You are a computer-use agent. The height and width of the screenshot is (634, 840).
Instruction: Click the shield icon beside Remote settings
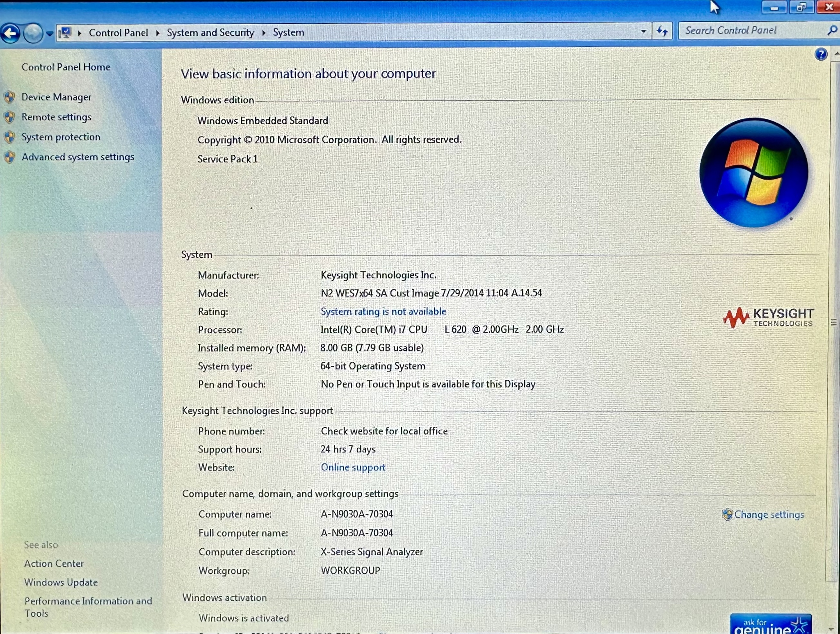tap(10, 117)
